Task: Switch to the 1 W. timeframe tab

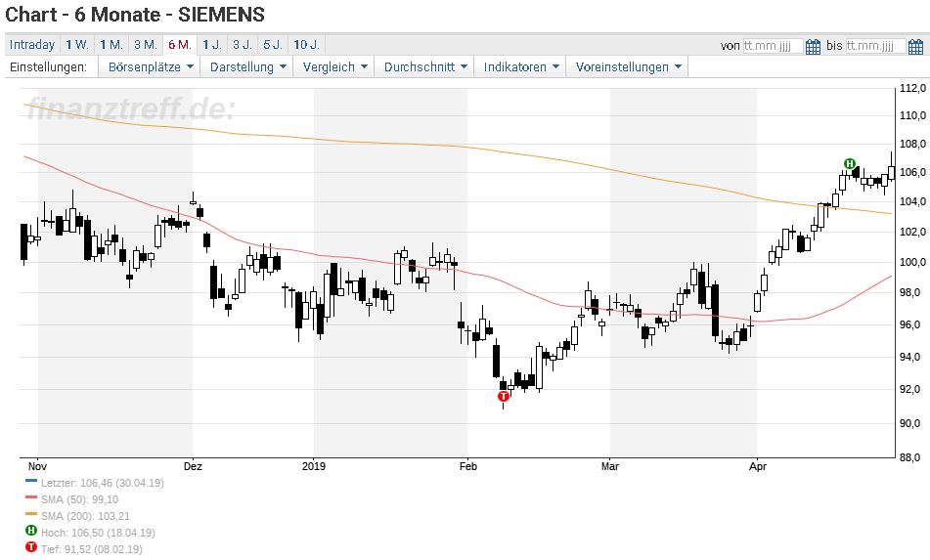Action: pos(77,44)
